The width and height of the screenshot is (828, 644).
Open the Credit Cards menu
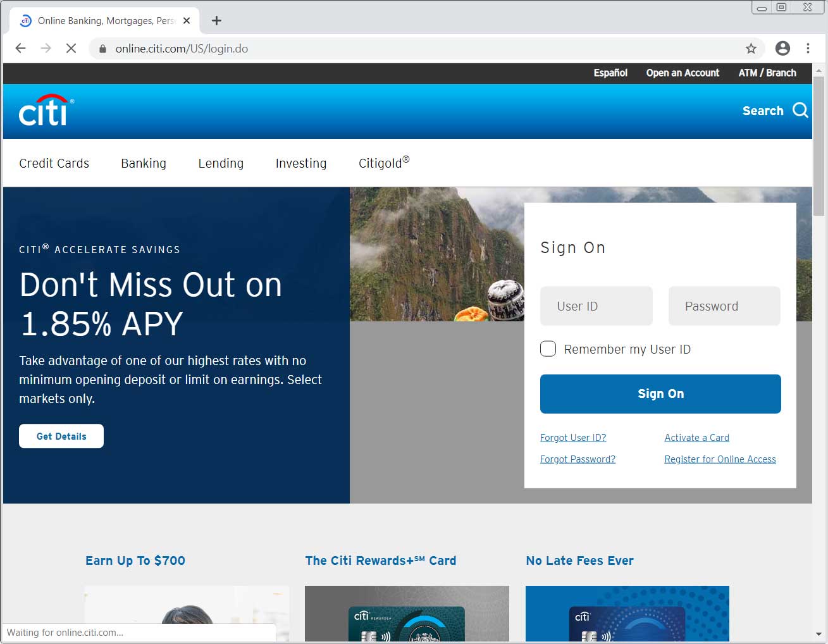pos(54,163)
